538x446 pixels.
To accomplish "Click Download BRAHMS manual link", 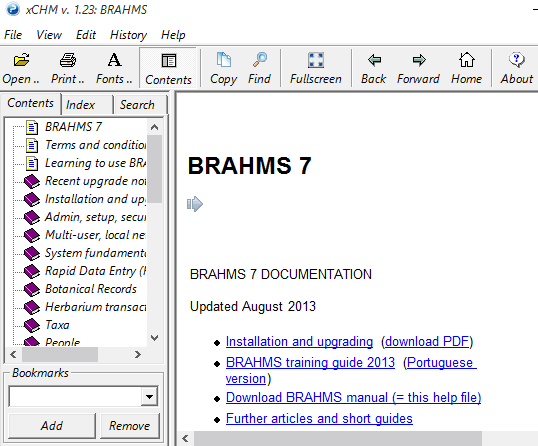I will click(x=353, y=398).
